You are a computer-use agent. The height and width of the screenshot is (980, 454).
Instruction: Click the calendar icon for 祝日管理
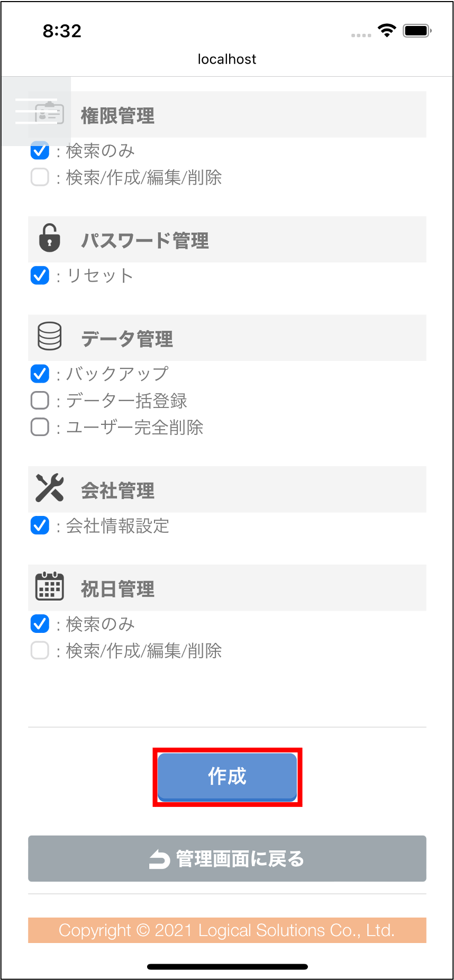tap(49, 586)
